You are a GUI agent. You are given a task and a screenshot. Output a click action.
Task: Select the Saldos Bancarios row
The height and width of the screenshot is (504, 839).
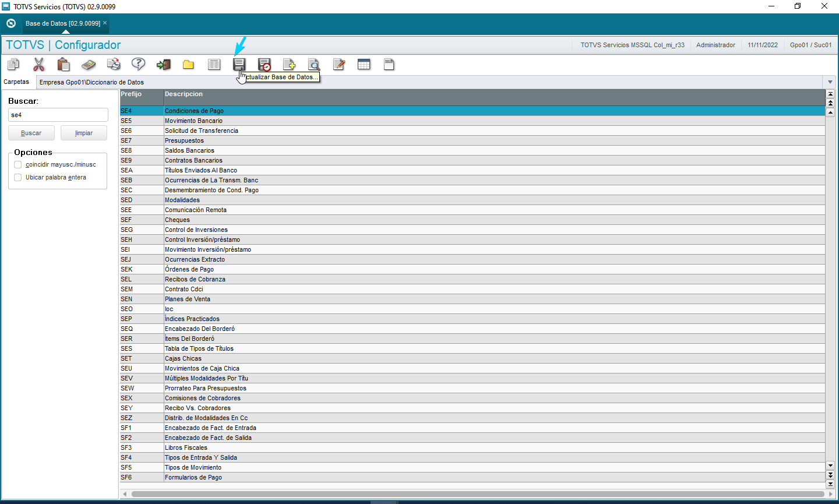(473, 150)
